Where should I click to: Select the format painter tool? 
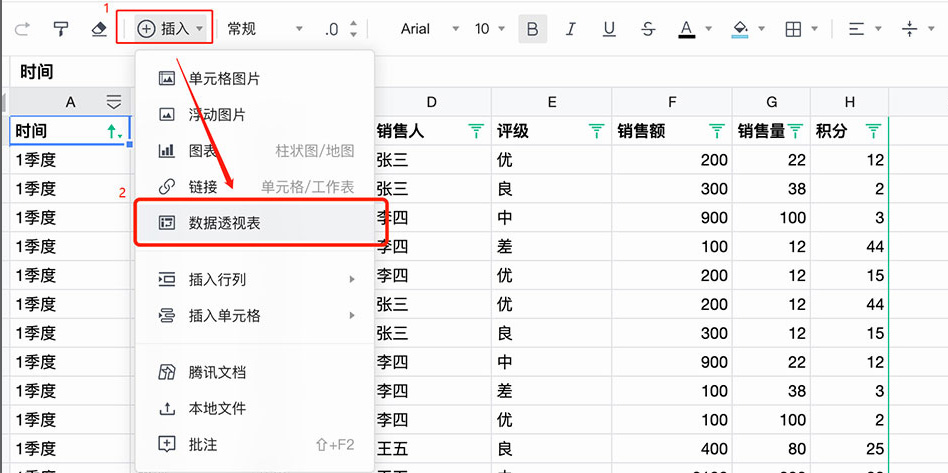point(61,29)
